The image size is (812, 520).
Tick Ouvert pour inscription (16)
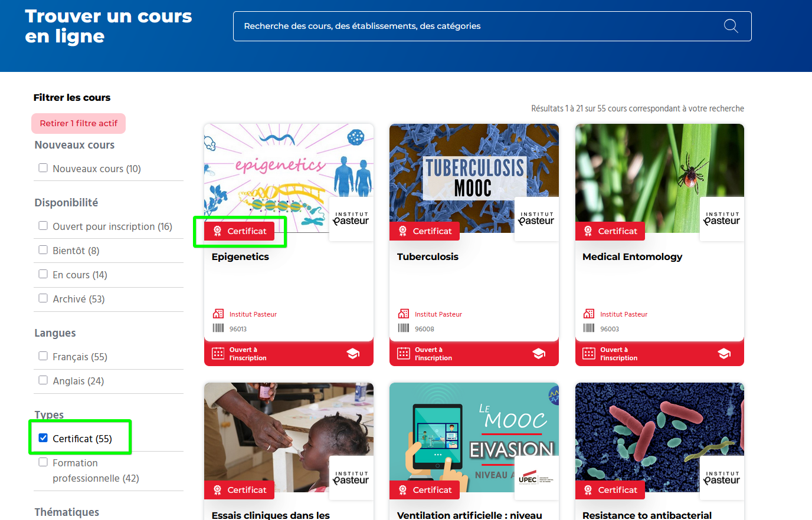43,226
